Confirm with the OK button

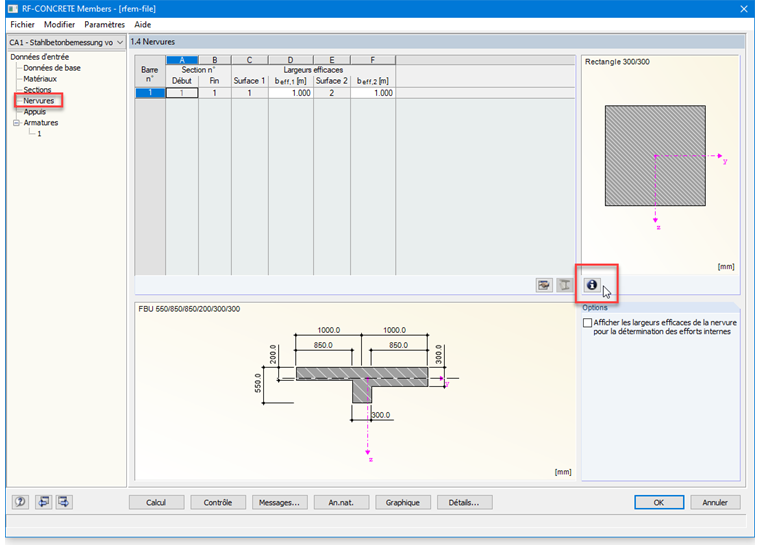659,502
